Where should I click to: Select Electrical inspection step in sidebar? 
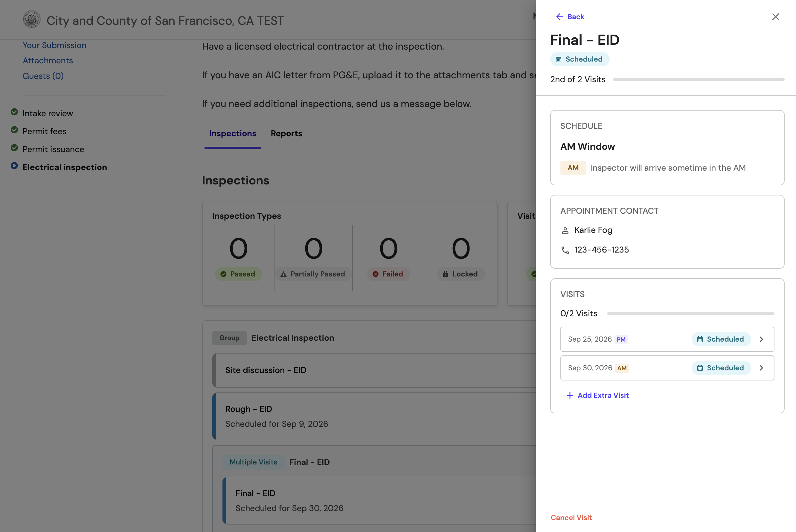point(65,167)
